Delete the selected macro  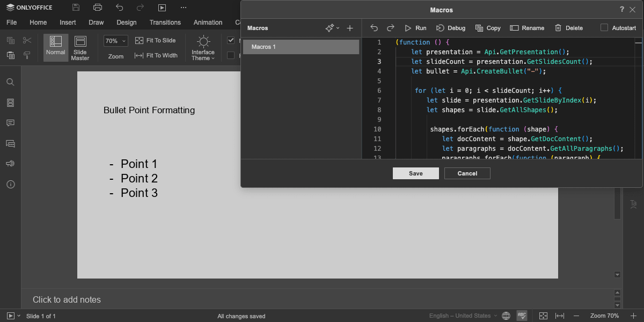[x=568, y=28]
